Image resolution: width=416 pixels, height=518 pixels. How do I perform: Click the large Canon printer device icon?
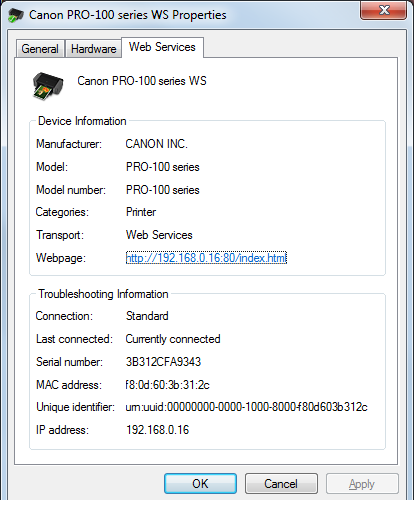(x=48, y=86)
